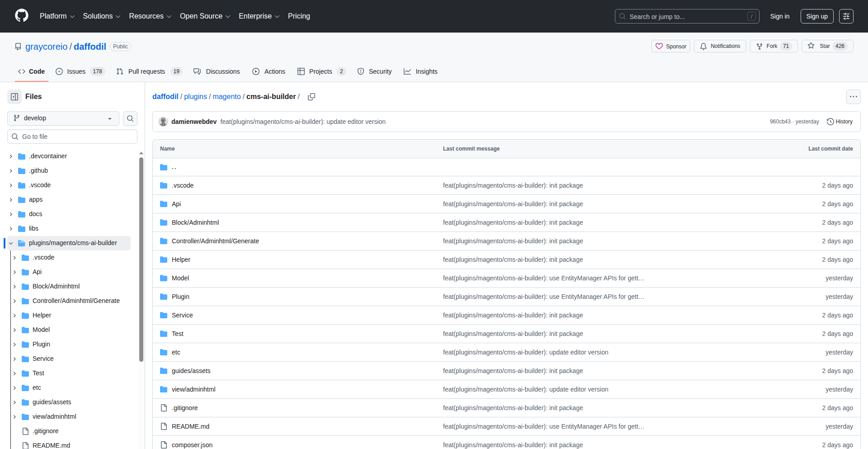Copy the file path with copy icon
This screenshot has width=868, height=449.
311,97
